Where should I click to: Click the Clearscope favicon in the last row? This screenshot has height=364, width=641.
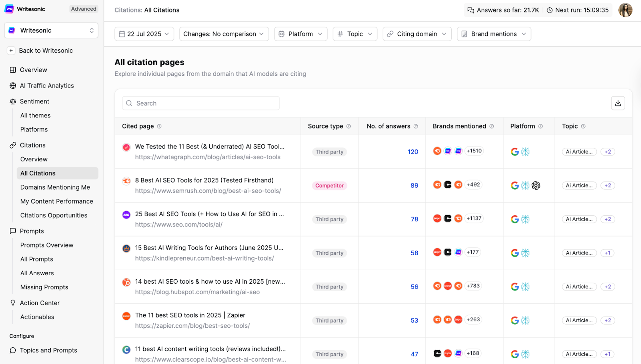(x=126, y=349)
